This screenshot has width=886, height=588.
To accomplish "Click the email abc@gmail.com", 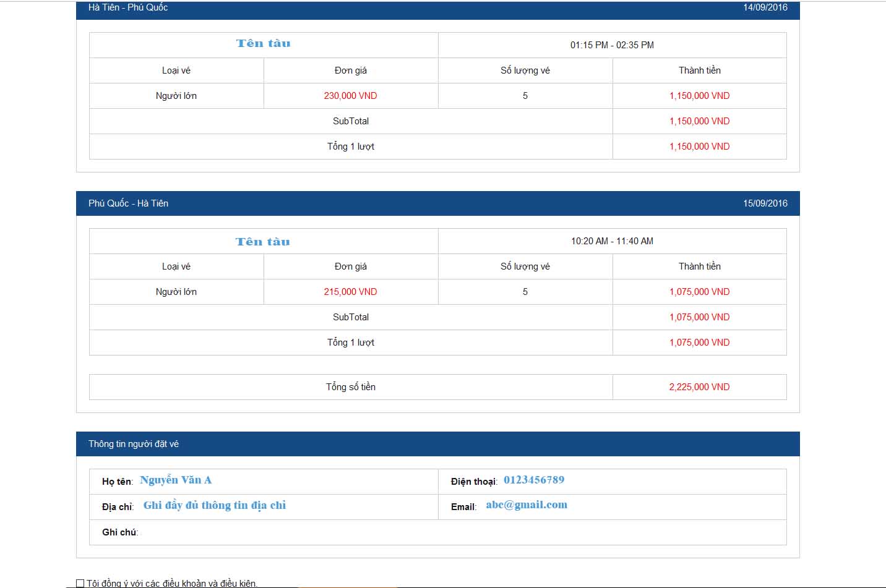I will (527, 505).
